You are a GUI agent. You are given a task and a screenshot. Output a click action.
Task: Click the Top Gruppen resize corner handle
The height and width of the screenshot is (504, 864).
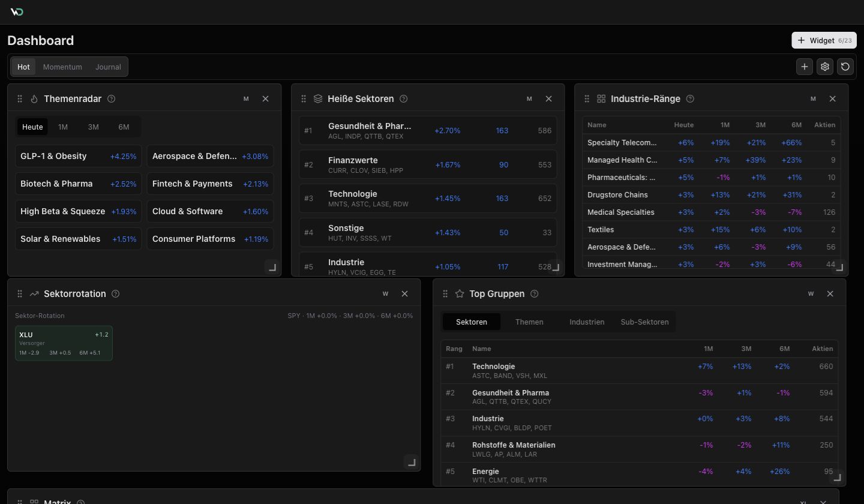pos(837,478)
